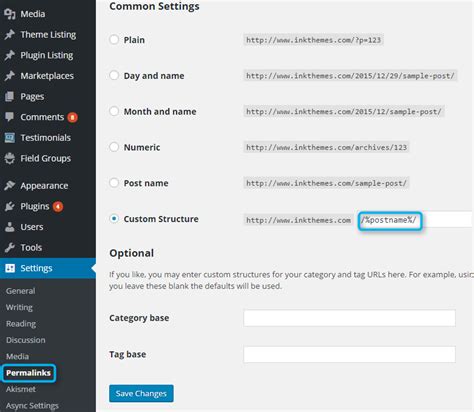Go to Writing settings submenu
This screenshot has width=474, height=412.
click(19, 307)
